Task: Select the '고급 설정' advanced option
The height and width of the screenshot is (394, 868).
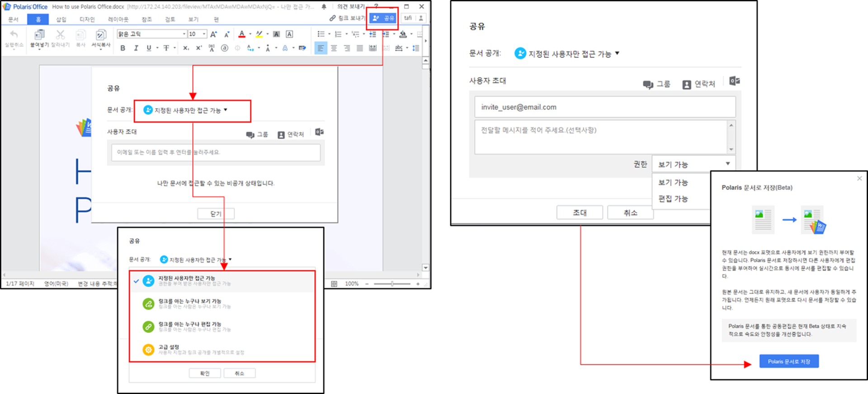Action: [222, 350]
